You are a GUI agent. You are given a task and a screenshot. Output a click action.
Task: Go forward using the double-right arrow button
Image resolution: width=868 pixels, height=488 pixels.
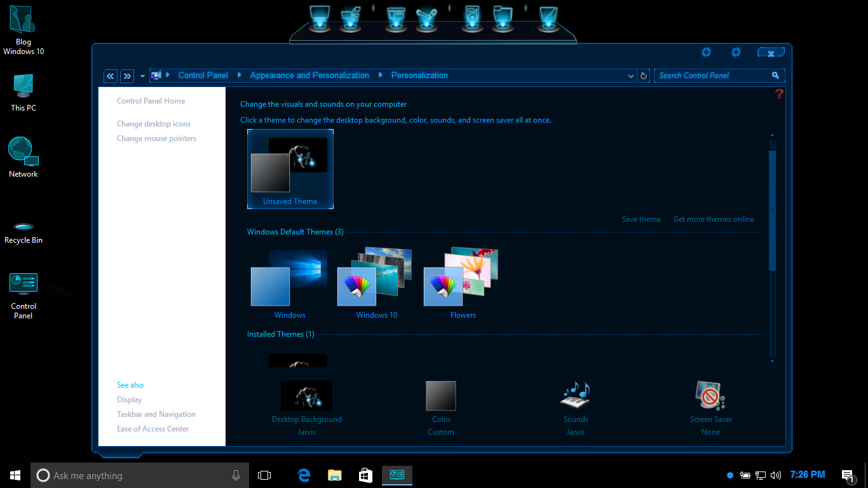pyautogui.click(x=127, y=76)
